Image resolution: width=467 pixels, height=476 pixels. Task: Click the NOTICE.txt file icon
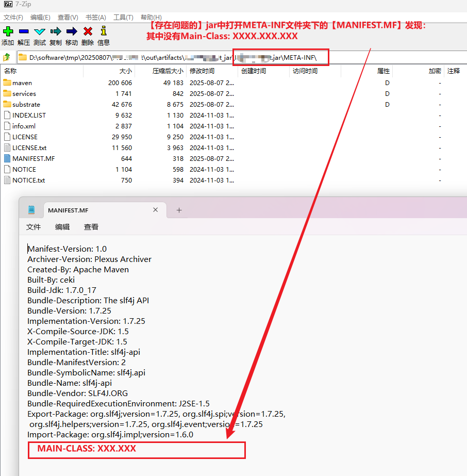(7, 180)
